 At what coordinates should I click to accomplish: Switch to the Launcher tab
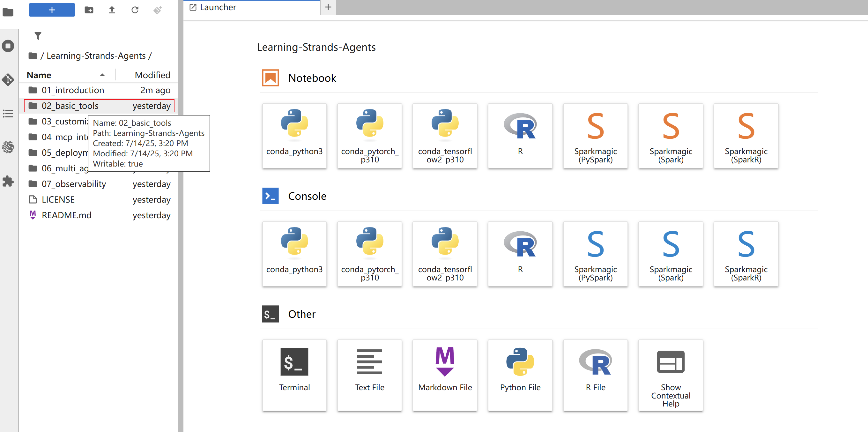(x=252, y=7)
